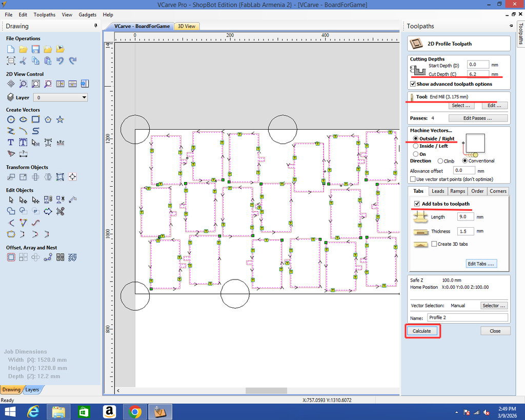Image resolution: width=525 pixels, height=420 pixels.
Task: Uncheck Add tabs to toolpath
Action: (417, 204)
